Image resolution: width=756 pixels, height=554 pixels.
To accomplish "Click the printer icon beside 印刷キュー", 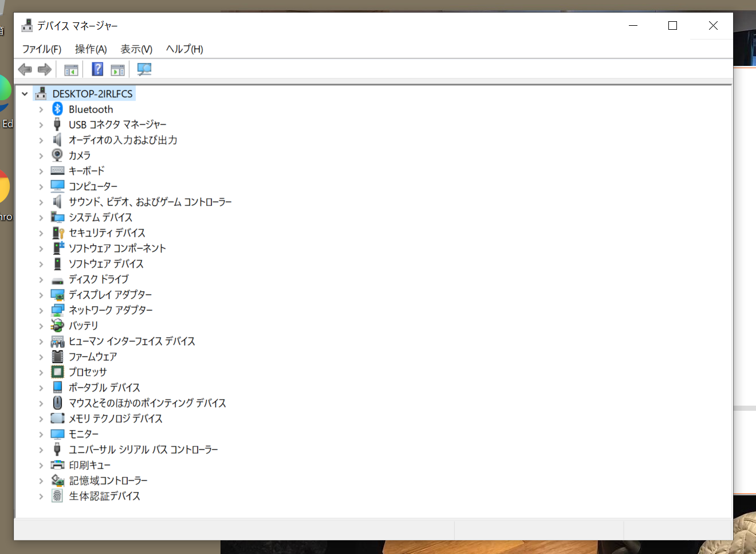I will click(57, 465).
